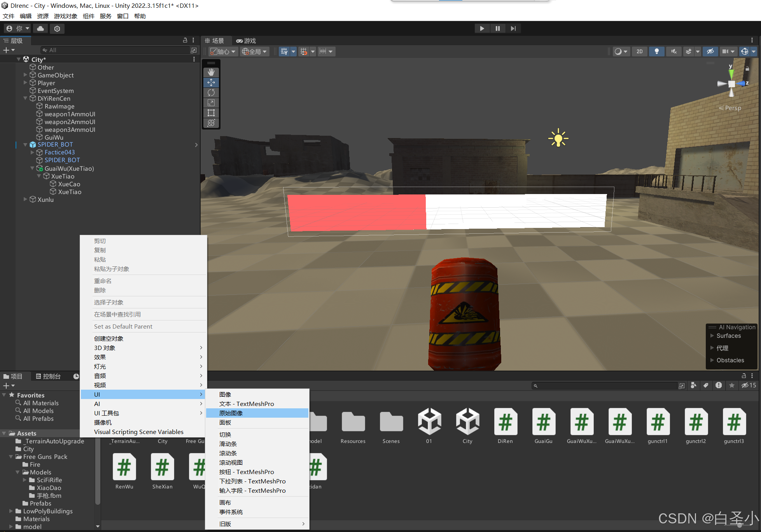This screenshot has width=761, height=532.
Task: Select the Rect transform tool
Action: coord(211,113)
